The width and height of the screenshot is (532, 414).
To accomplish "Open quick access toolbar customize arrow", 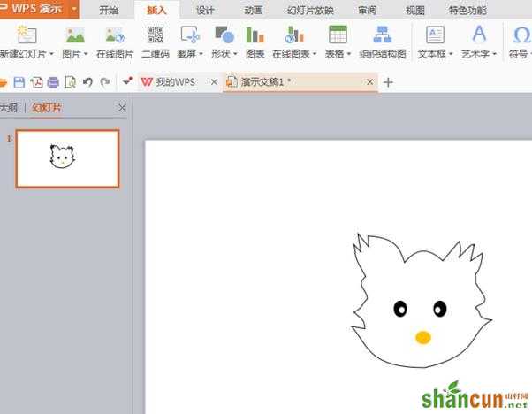I will point(127,81).
